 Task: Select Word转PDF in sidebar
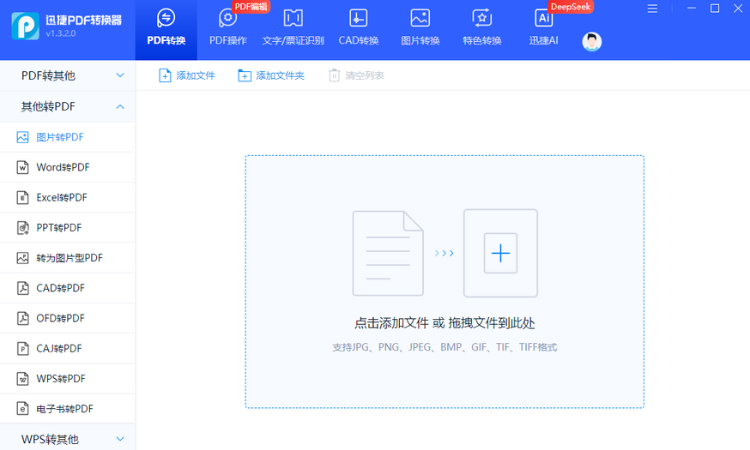tap(62, 167)
